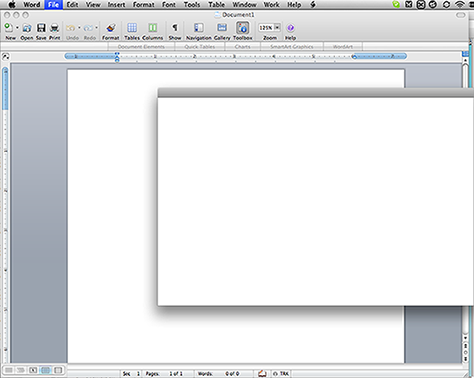Toggle the Navigation pane icon

(x=199, y=28)
